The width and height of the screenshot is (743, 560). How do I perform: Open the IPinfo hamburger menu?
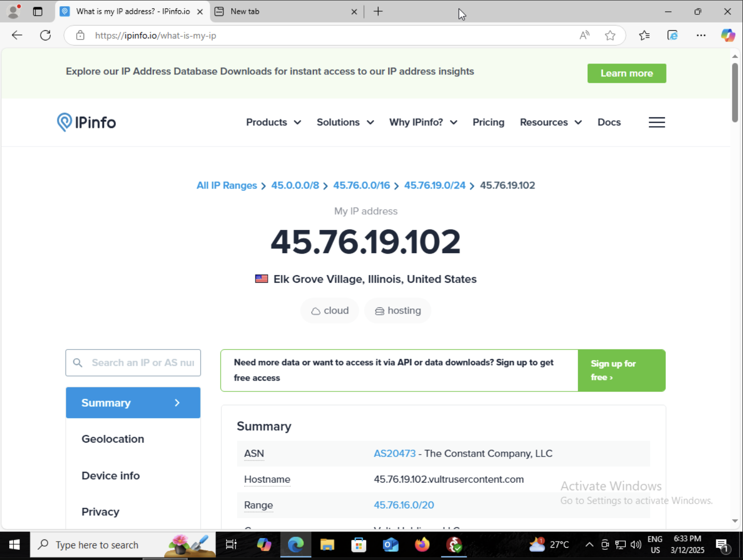pyautogui.click(x=657, y=122)
